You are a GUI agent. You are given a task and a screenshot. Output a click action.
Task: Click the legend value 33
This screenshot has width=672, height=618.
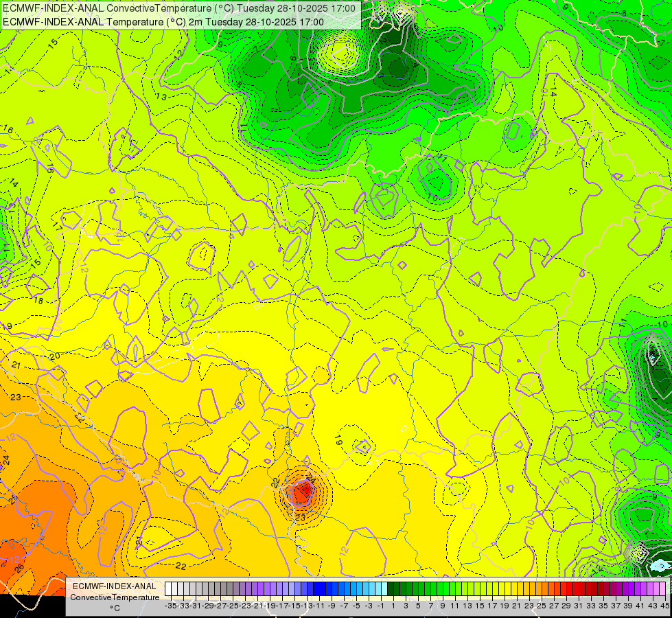pos(592,606)
